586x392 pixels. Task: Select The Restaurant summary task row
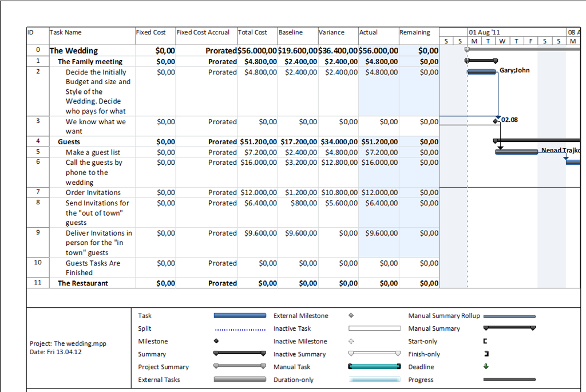coord(82,283)
